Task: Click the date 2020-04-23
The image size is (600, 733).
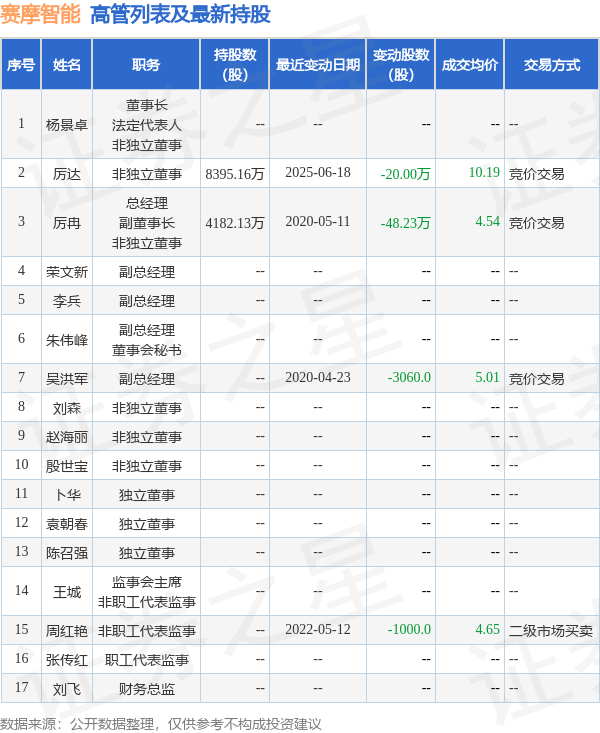Action: click(318, 377)
